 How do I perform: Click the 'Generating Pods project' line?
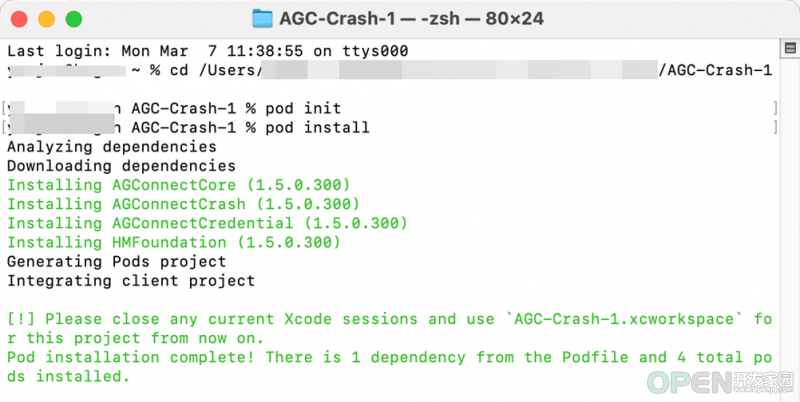tap(116, 262)
